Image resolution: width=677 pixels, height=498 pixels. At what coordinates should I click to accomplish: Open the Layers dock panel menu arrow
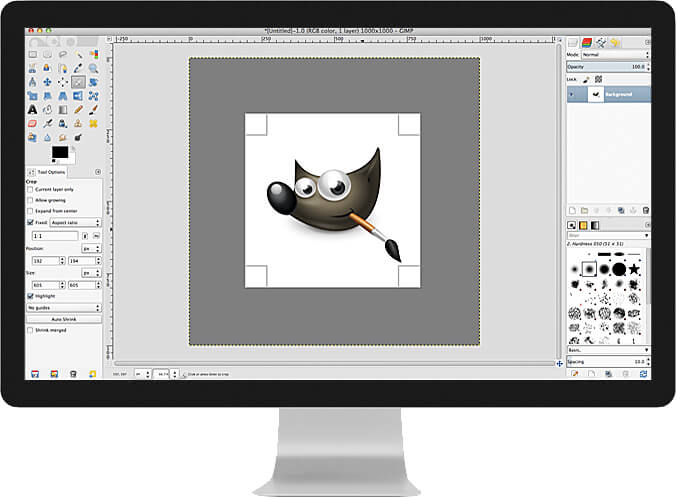(x=647, y=42)
